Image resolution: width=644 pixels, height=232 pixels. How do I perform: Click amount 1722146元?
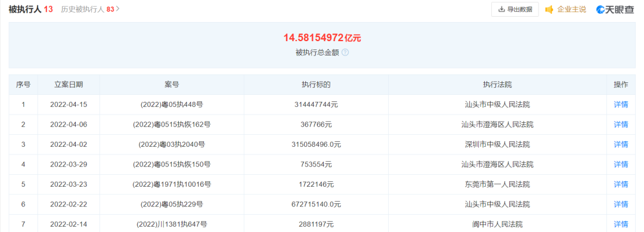[x=316, y=184]
